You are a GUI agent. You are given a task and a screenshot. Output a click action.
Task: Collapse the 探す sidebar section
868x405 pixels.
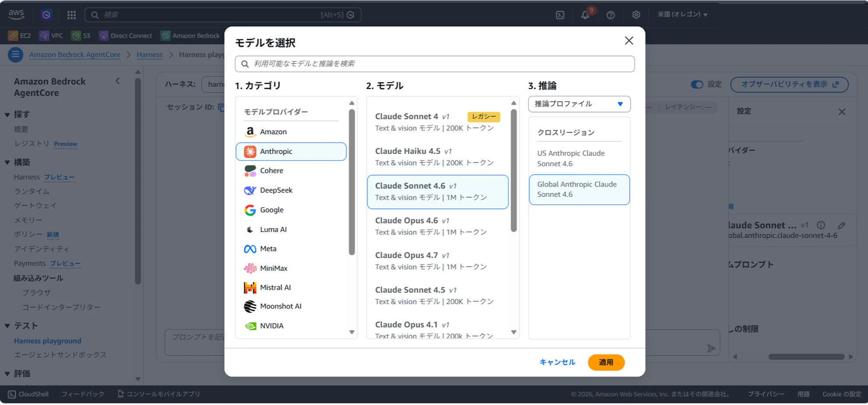coord(7,115)
